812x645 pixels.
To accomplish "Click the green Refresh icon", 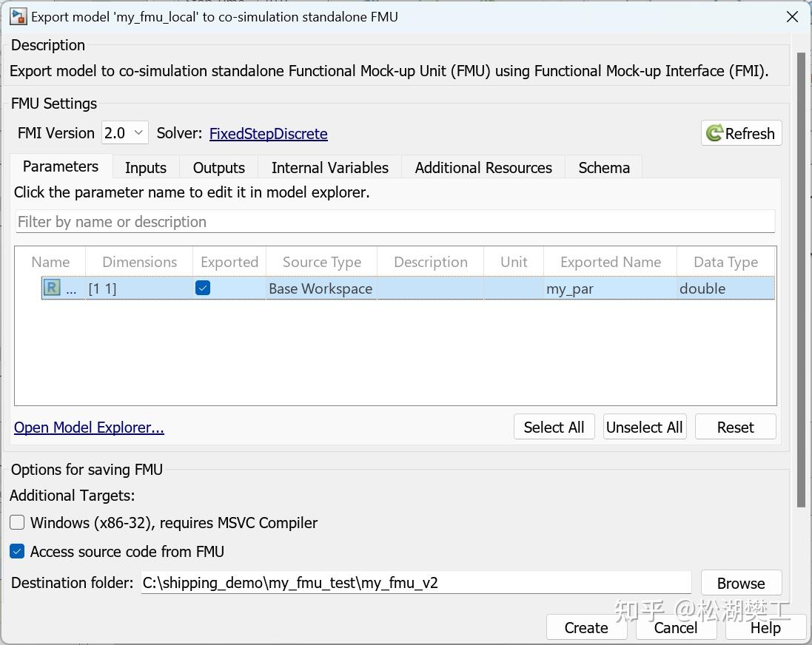I will click(x=714, y=133).
